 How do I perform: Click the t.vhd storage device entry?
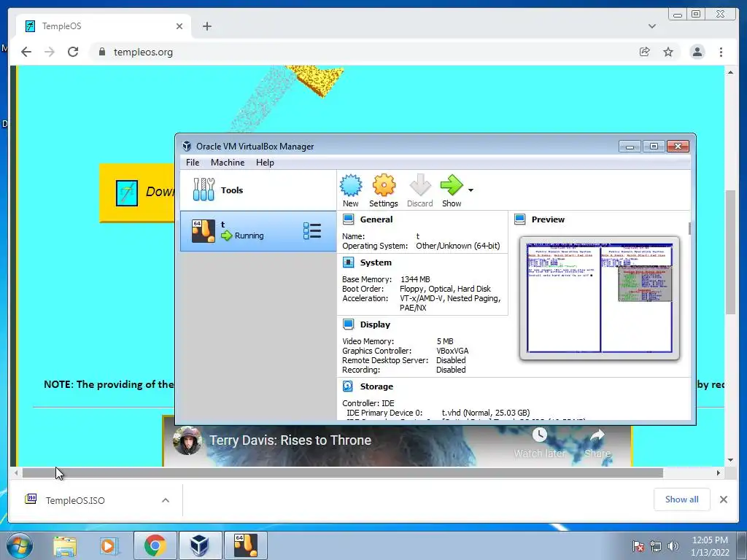click(x=485, y=413)
